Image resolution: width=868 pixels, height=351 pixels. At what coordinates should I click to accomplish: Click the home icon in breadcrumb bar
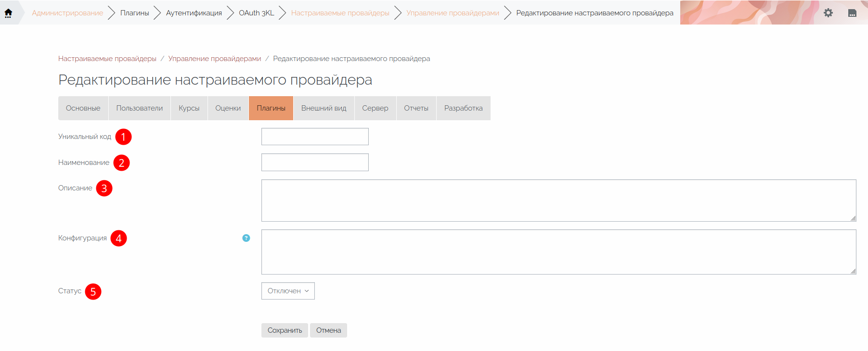(8, 13)
